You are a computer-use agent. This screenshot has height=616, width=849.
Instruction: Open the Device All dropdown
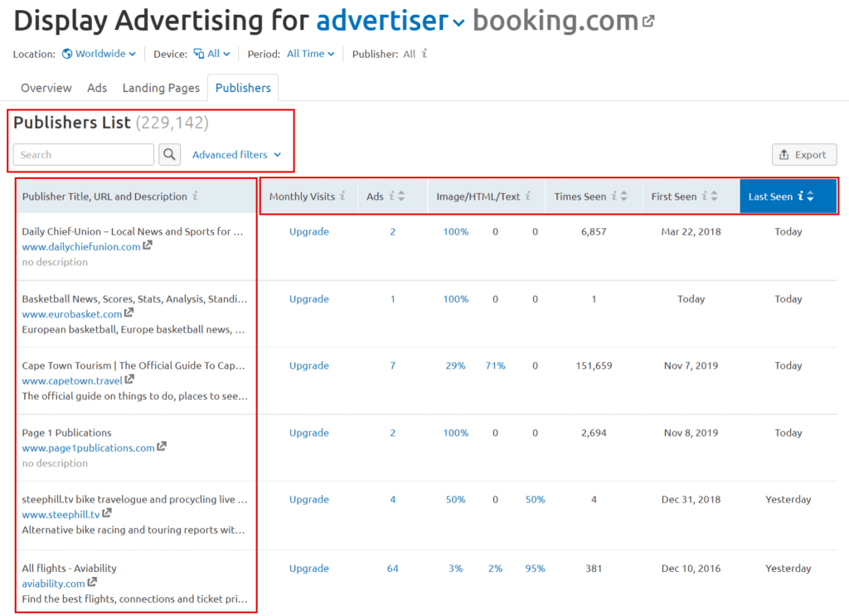[219, 54]
